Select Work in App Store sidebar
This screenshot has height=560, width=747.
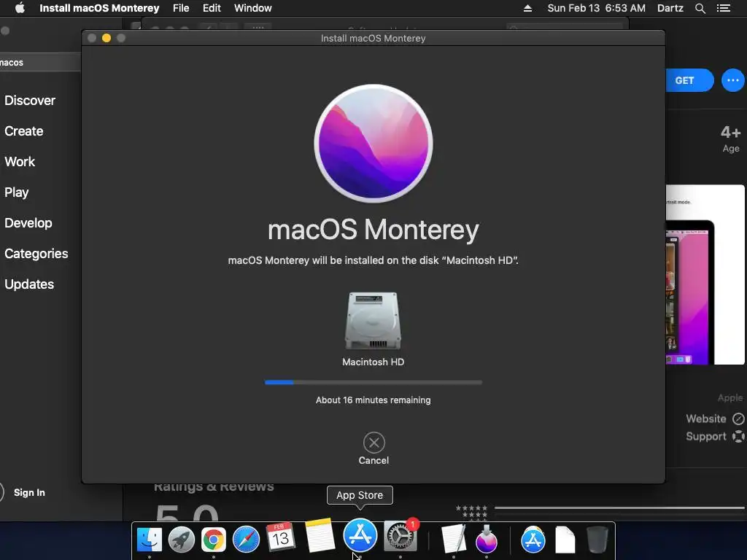[x=20, y=161]
